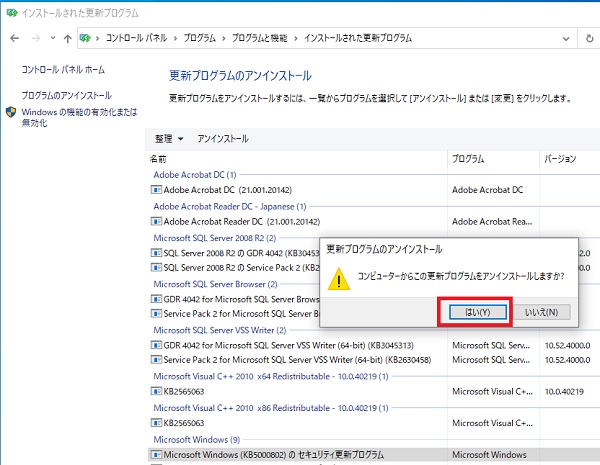Open the 整理 dropdown menu
Screen dimensions: 600x465
[x=169, y=139]
